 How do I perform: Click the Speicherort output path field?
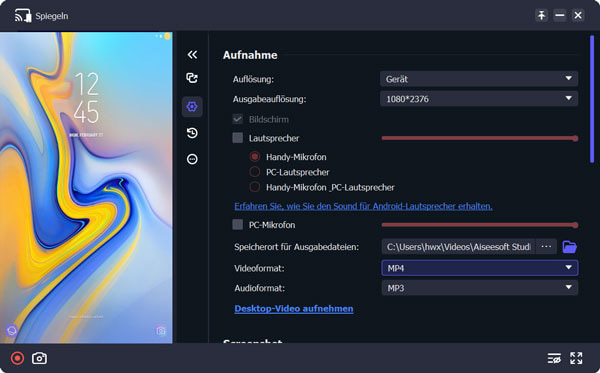(458, 247)
